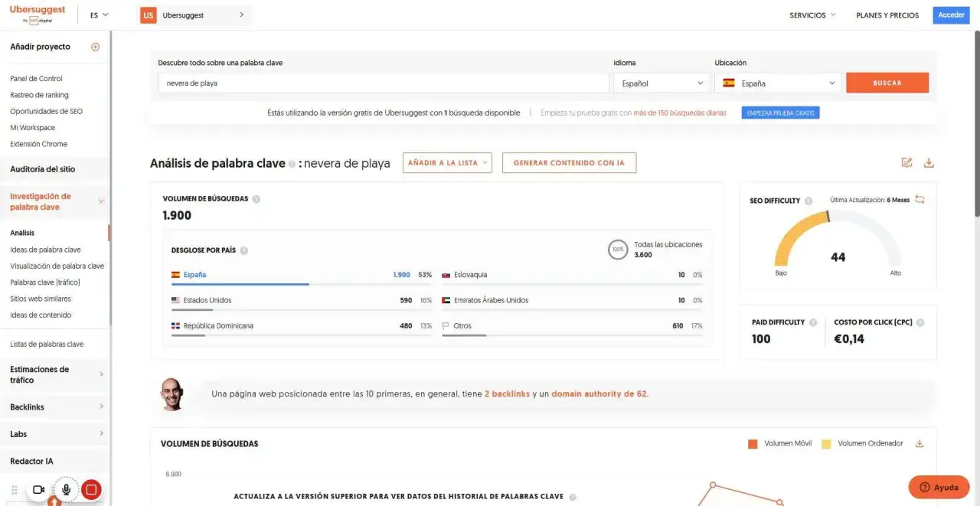The width and height of the screenshot is (980, 506).
Task: Click Empezar prueba gratis button
Action: point(780,113)
